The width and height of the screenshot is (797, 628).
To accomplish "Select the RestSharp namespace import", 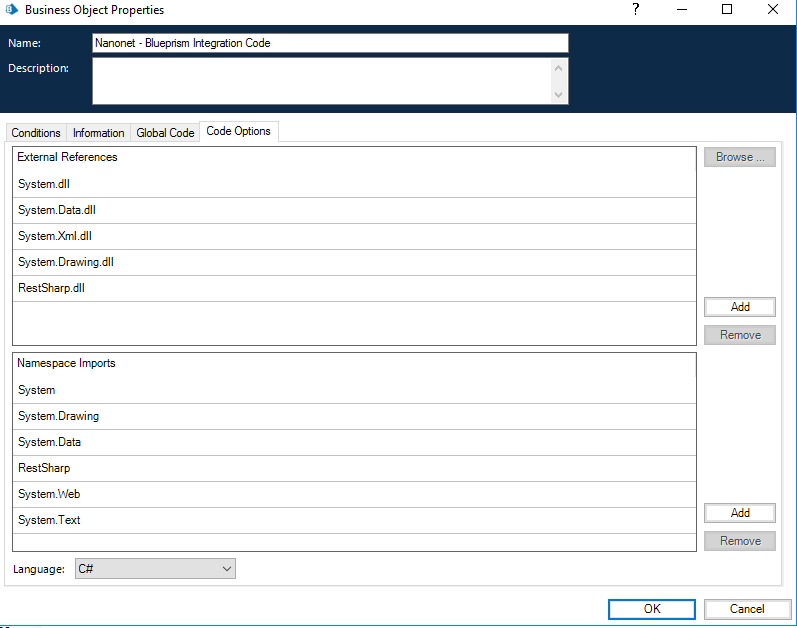I will point(354,468).
